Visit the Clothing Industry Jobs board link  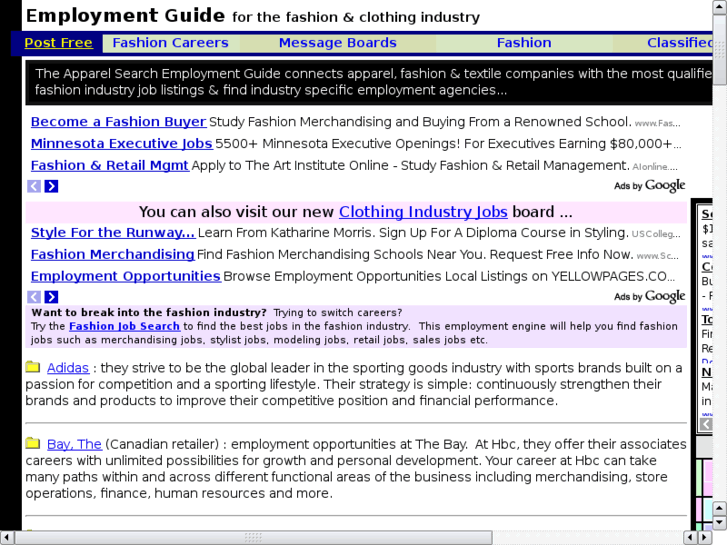pos(423,212)
